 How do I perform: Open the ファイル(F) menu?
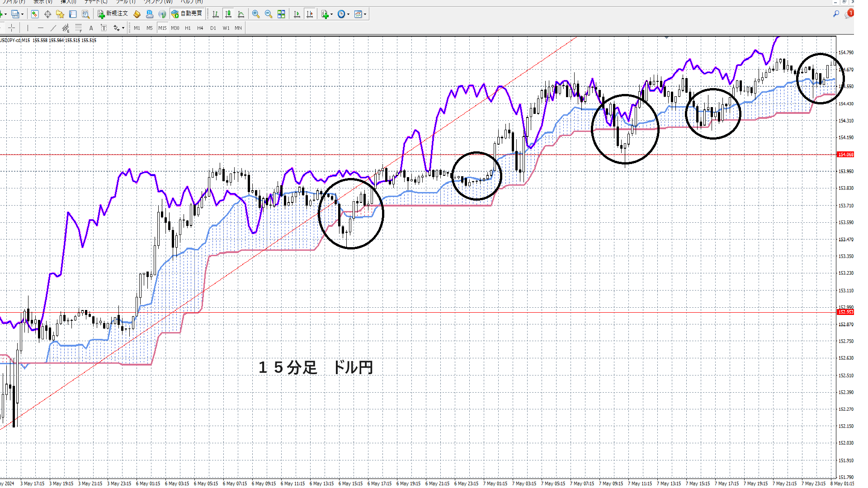coord(14,2)
